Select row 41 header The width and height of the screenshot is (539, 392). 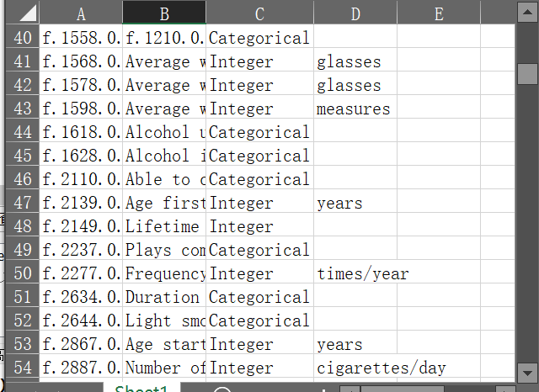point(23,61)
